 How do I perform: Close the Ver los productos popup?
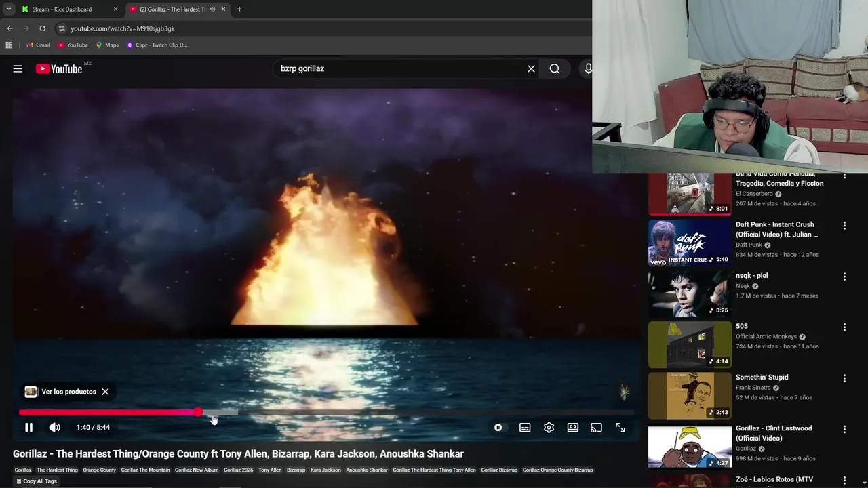[105, 392]
